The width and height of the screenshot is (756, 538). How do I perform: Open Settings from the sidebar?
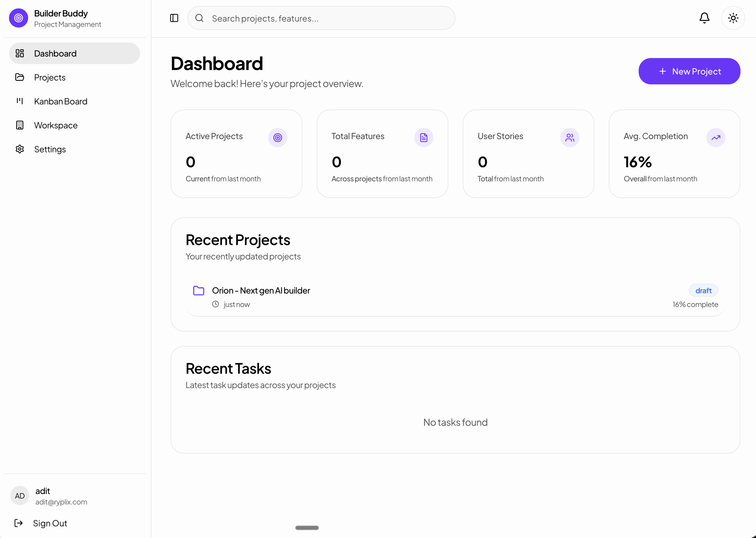(50, 149)
